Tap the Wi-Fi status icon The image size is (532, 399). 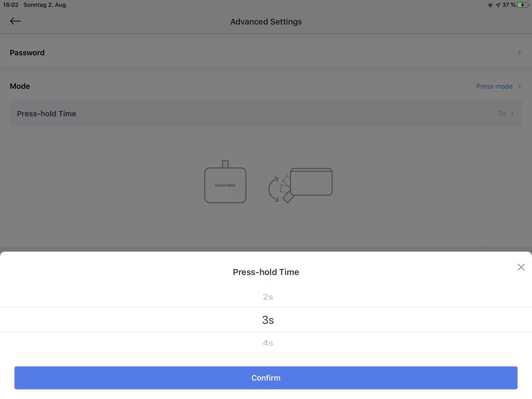pyautogui.click(x=490, y=5)
